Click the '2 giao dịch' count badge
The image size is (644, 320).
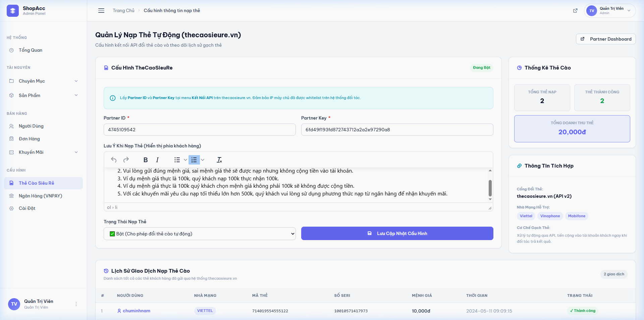(614, 274)
